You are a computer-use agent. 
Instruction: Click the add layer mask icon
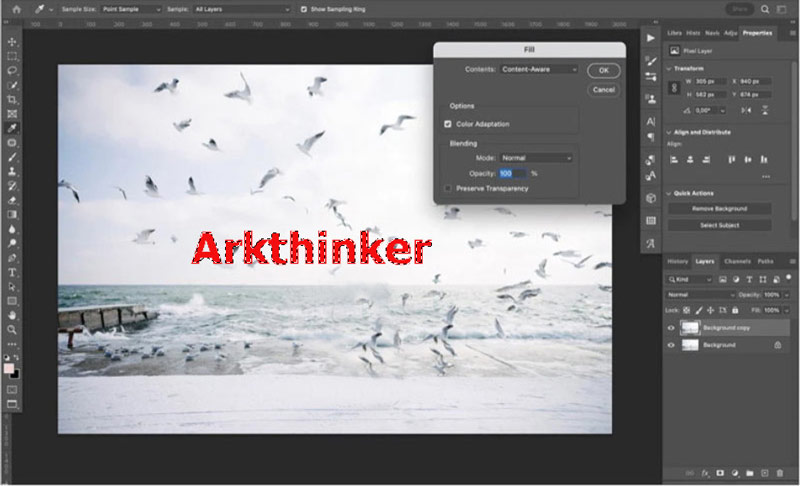[720, 473]
